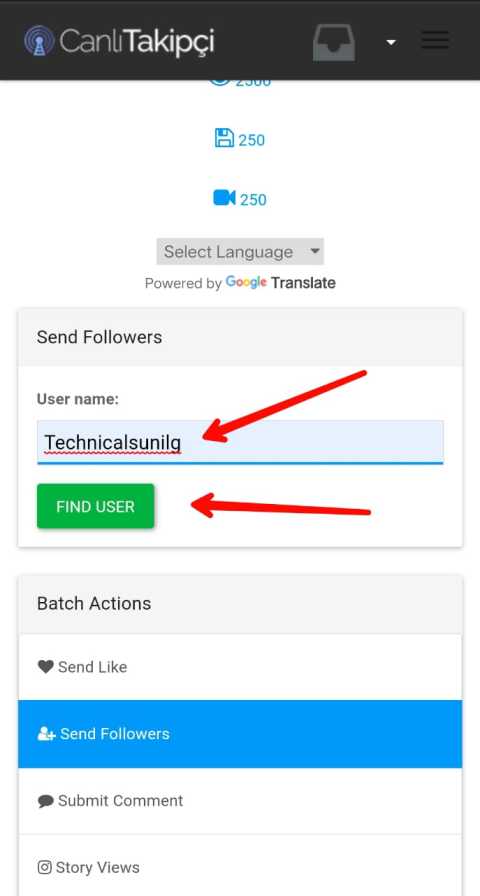Click the 250 video credits link
This screenshot has height=896, width=480.
click(253, 200)
